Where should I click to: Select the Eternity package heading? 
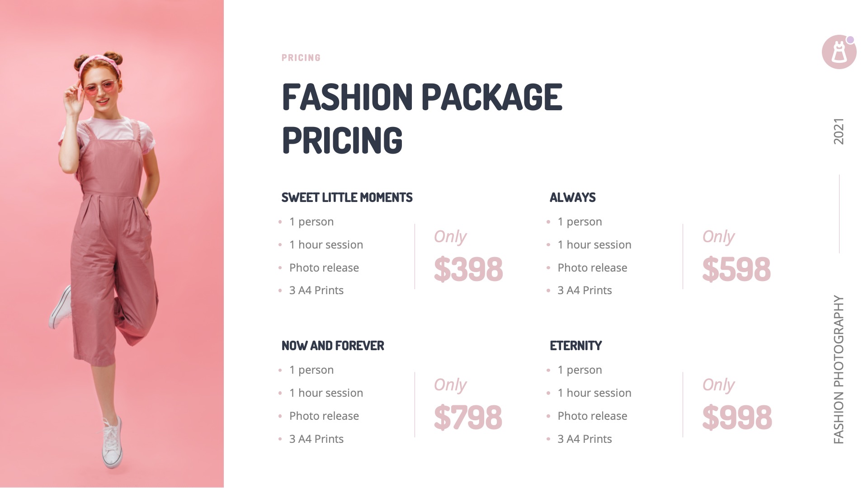576,346
